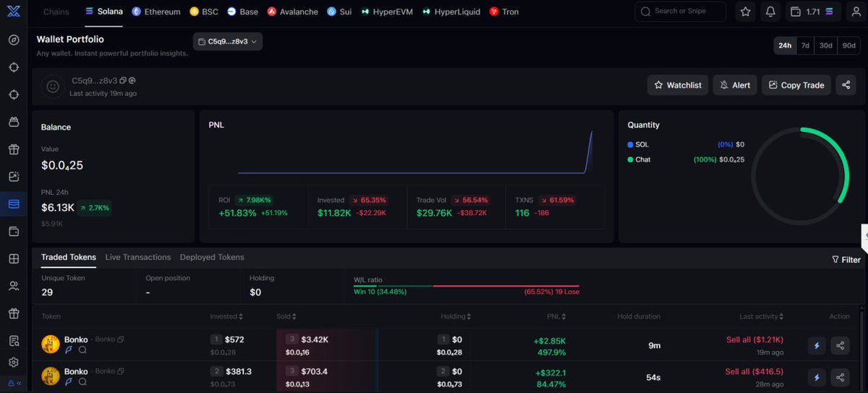Add wallet to Watchlist
868x393 pixels.
click(678, 85)
